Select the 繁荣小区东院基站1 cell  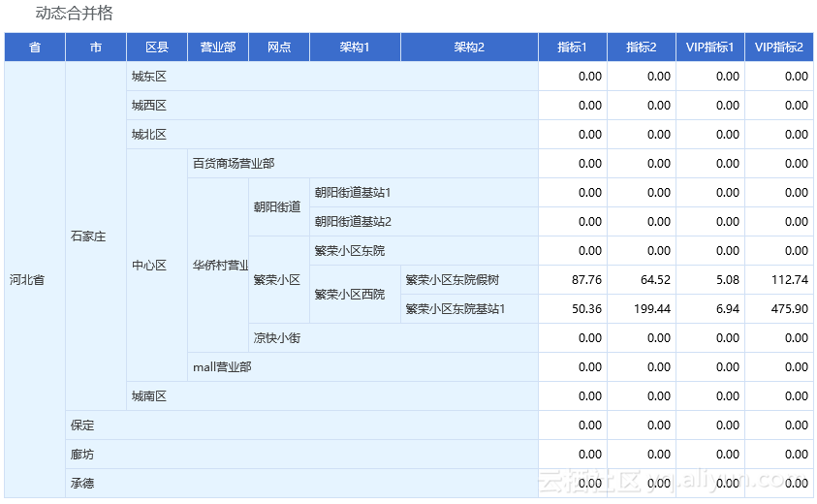469,309
